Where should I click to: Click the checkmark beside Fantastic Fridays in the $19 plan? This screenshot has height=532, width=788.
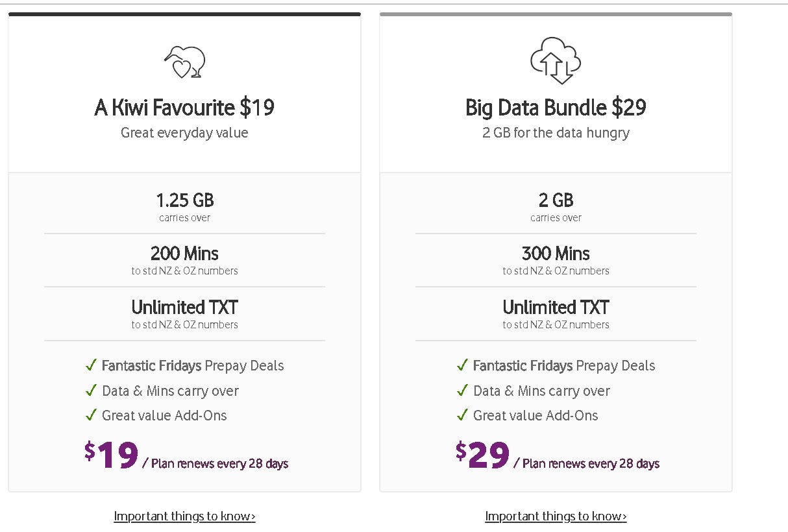[x=92, y=365]
